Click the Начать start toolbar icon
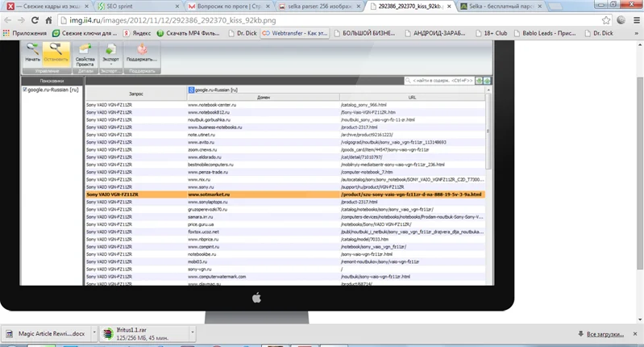 pos(32,52)
